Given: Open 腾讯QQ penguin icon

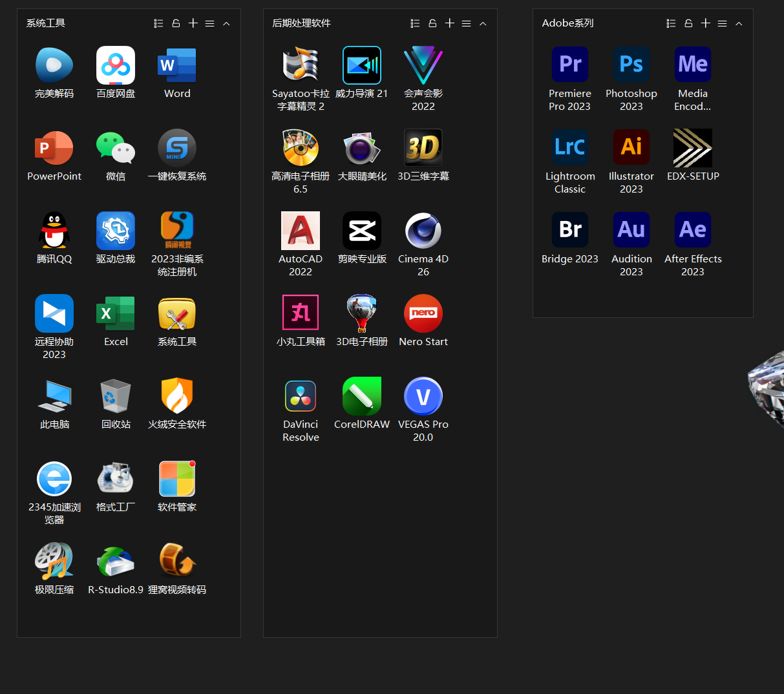Looking at the screenshot, I should [x=54, y=231].
